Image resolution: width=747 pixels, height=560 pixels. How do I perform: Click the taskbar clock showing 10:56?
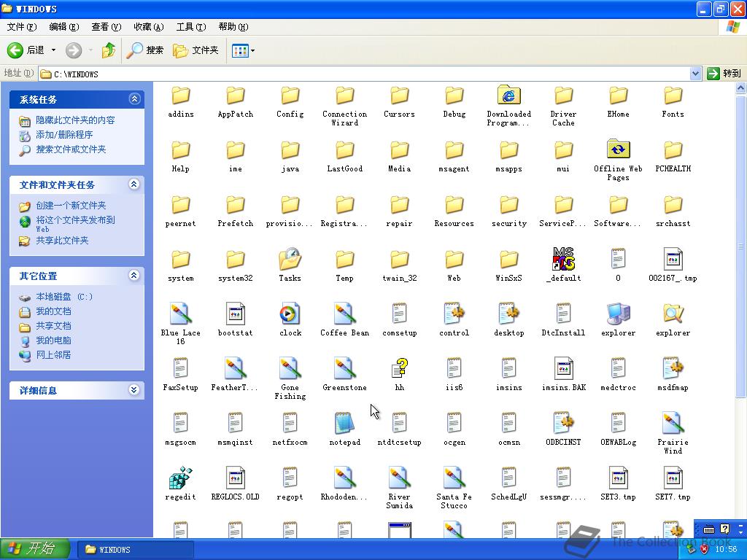click(x=727, y=550)
